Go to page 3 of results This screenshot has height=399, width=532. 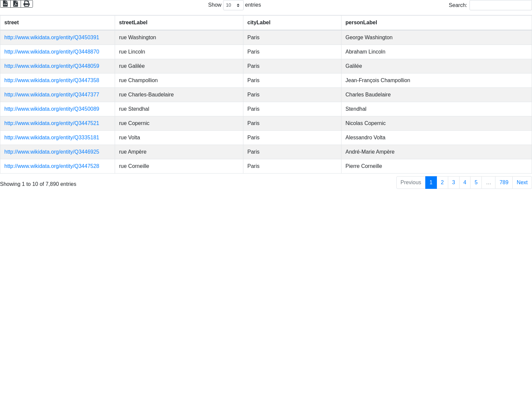pyautogui.click(x=454, y=183)
